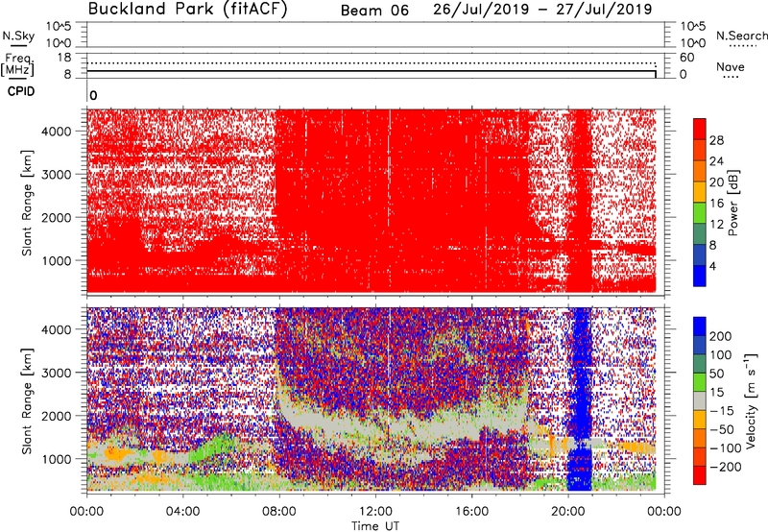
Task: Click the 2000 tick on the power panel
Action: (57, 217)
